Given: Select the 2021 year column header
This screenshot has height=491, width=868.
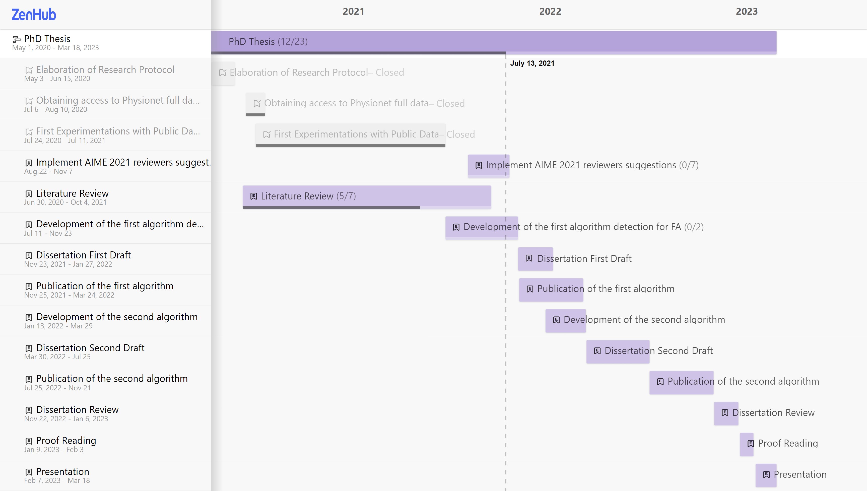Looking at the screenshot, I should (354, 11).
